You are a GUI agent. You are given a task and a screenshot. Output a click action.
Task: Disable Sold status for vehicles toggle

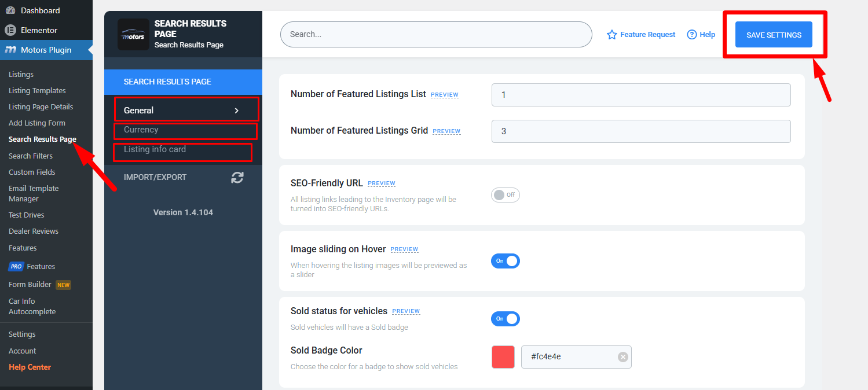pos(505,319)
